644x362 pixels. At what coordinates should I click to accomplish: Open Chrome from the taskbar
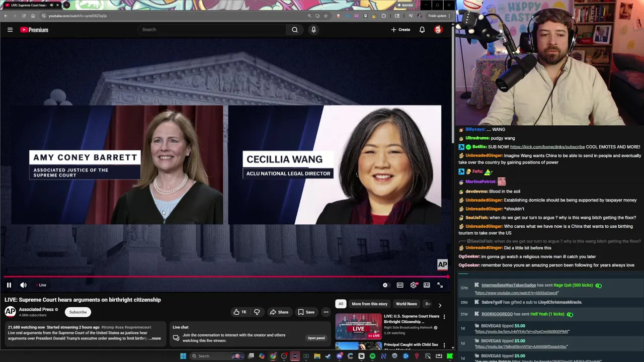[x=273, y=356]
